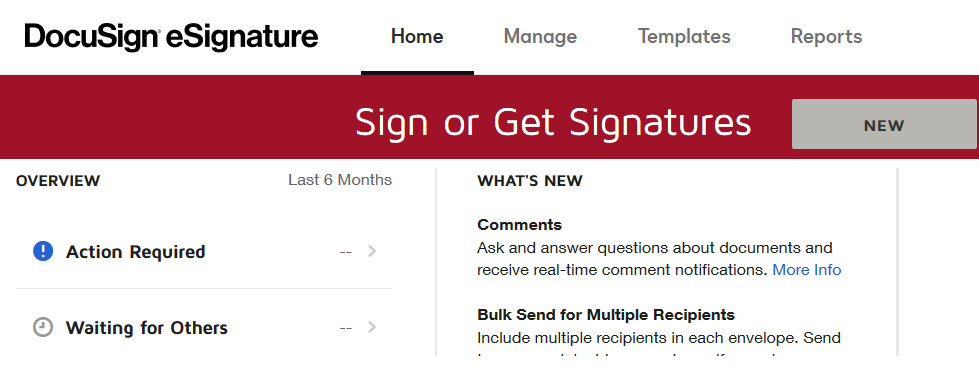
Task: Click the NEW button
Action: 884,124
